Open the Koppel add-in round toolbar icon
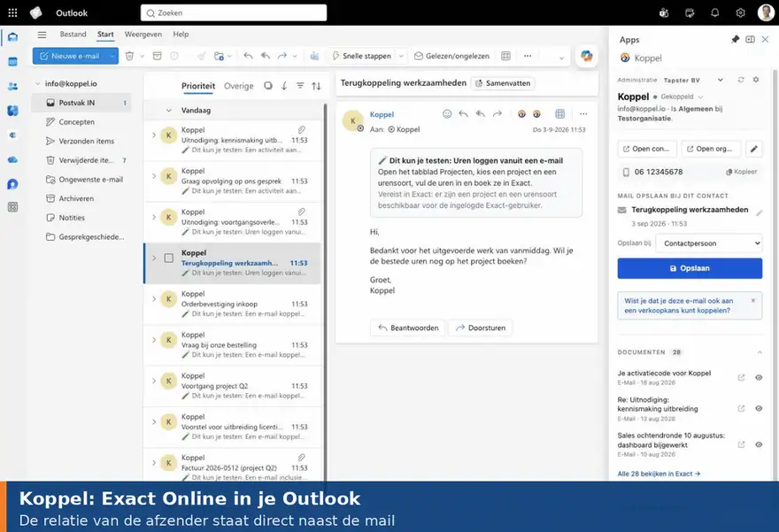 click(x=587, y=56)
